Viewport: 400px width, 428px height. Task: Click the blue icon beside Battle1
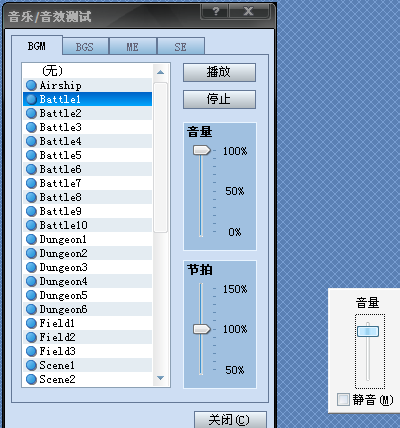point(31,99)
